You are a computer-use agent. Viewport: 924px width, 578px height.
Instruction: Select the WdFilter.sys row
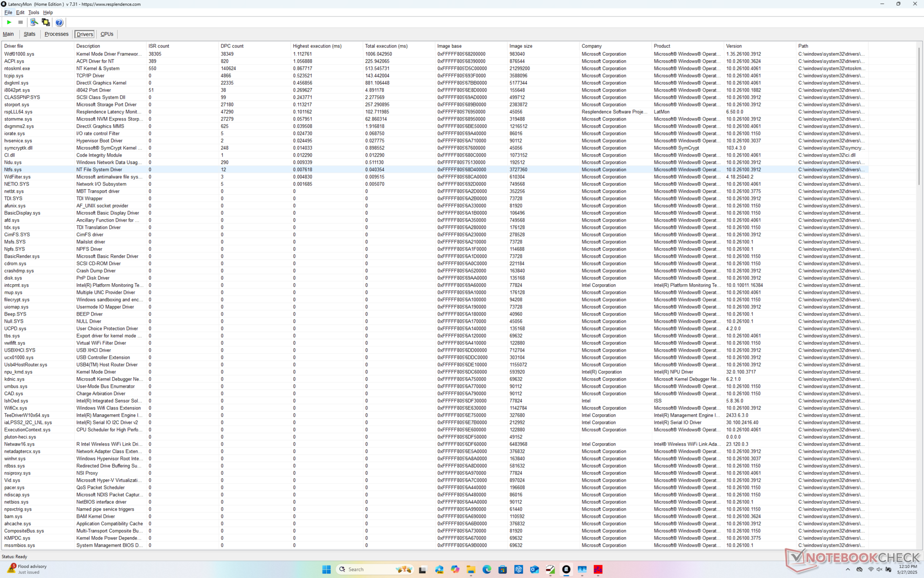435,177
